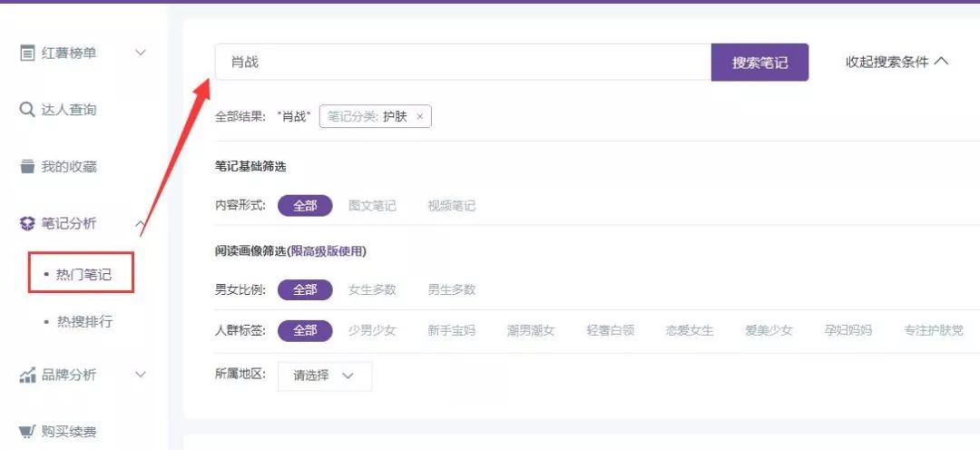Viewport: 980px width, 450px height.
Task: Click the 笔记分析 cube icon
Action: click(27, 224)
